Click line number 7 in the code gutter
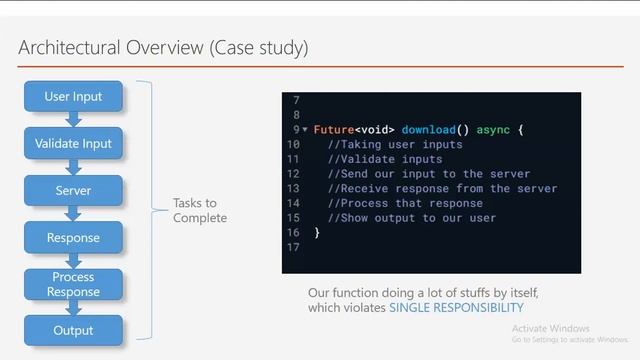 (296, 100)
